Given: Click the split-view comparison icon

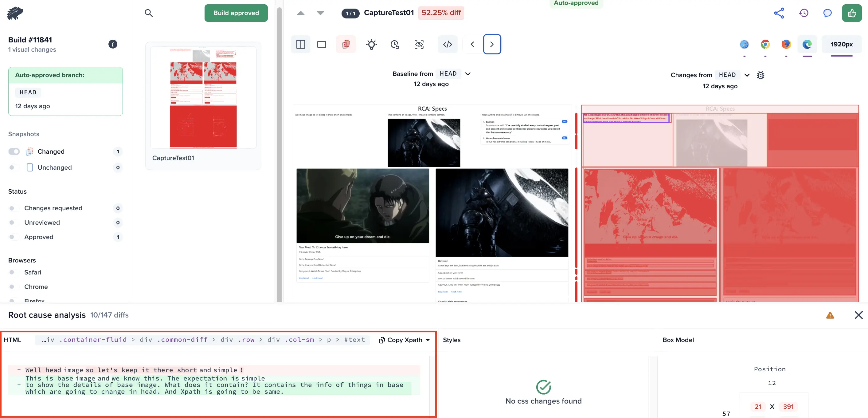Looking at the screenshot, I should 301,44.
